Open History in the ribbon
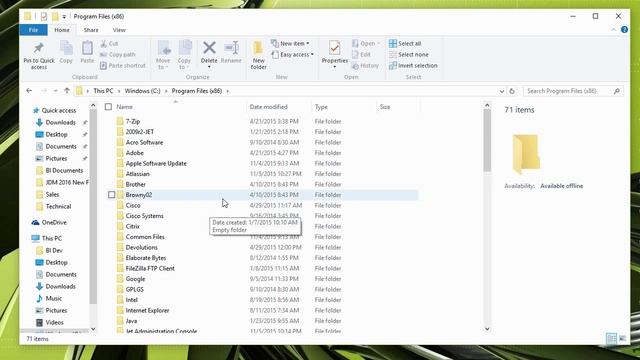This screenshot has height=360, width=640. tap(365, 65)
